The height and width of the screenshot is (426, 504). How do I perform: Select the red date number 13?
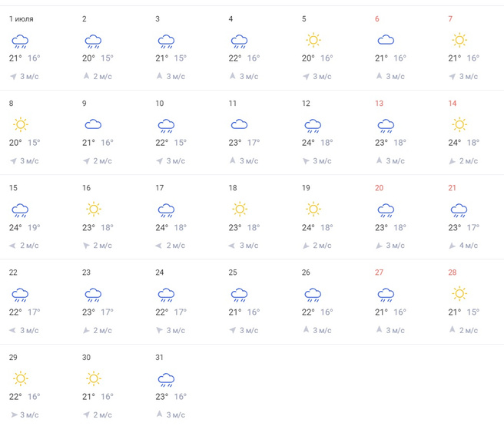(379, 103)
